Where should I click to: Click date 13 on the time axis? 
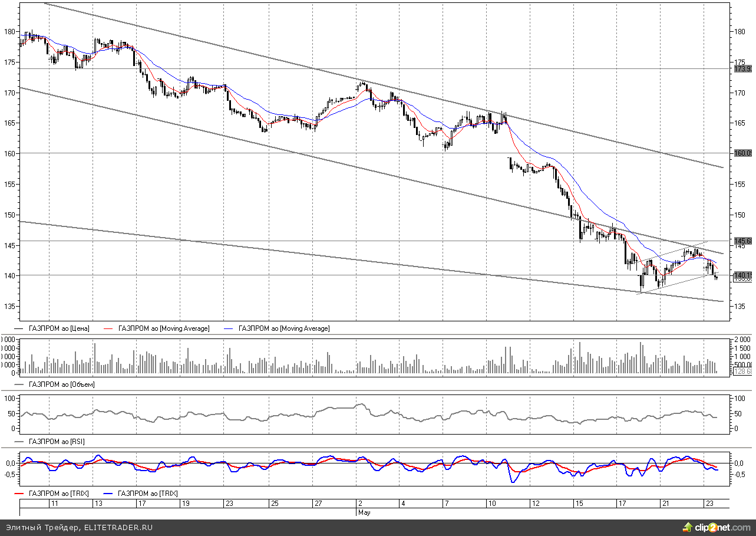[98, 504]
